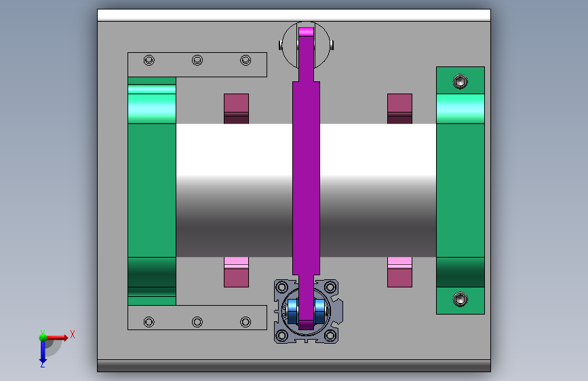Select the cyan highlighted band on right green bracket

(x=460, y=108)
